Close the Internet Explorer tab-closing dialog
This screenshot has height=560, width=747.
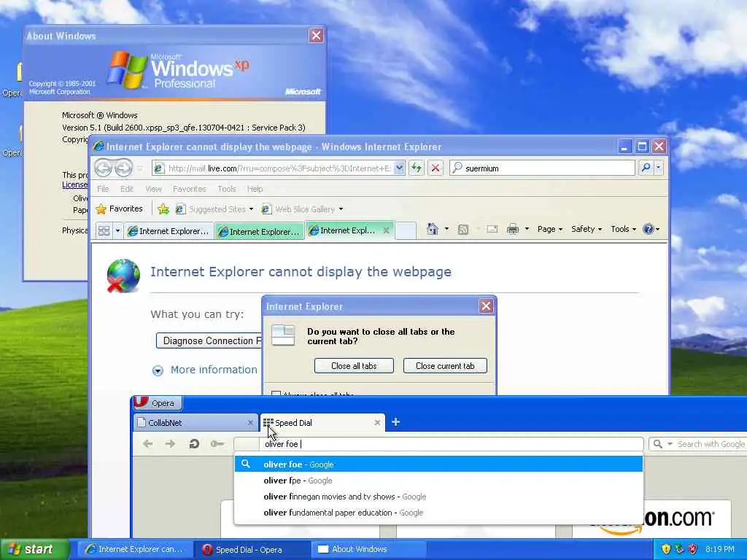point(485,306)
